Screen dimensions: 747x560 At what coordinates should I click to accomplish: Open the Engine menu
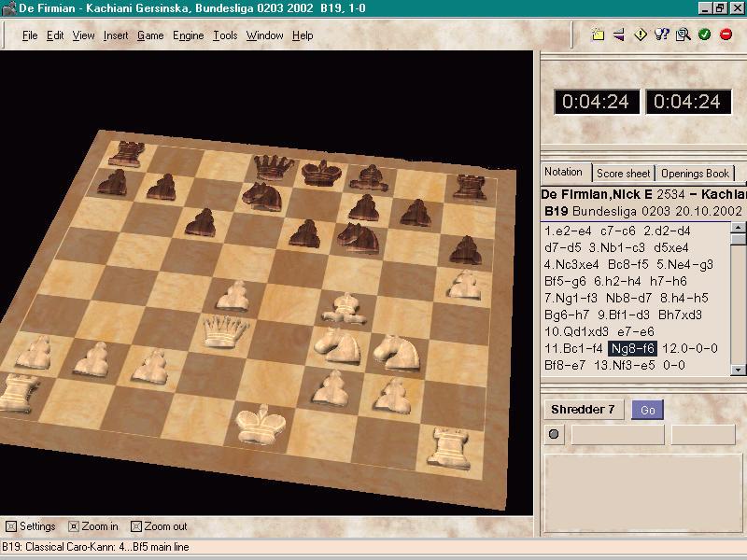click(188, 35)
